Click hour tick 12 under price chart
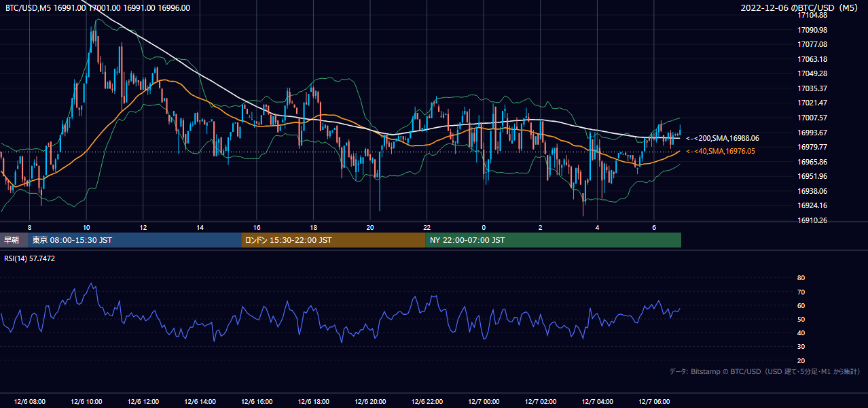Screen dimensions: 868x408 pyautogui.click(x=143, y=227)
